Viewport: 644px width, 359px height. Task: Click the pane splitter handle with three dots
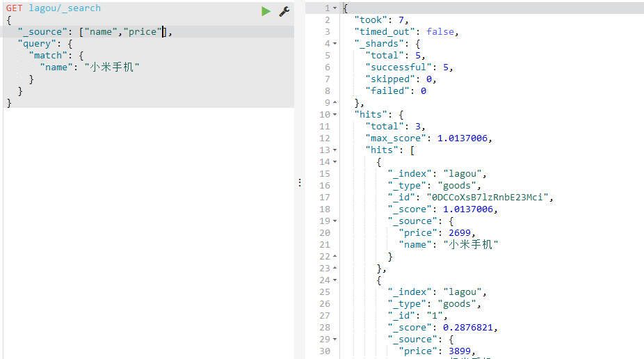pyautogui.click(x=300, y=183)
